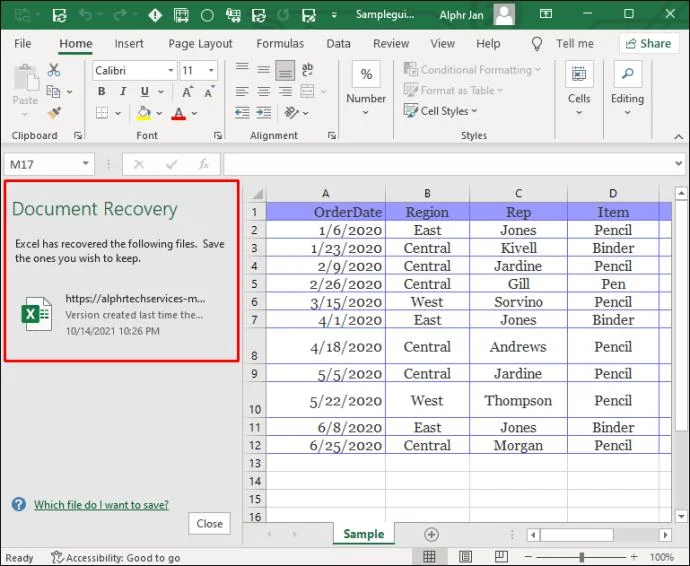
Task: Apply the red font color A
Action: pos(178,113)
